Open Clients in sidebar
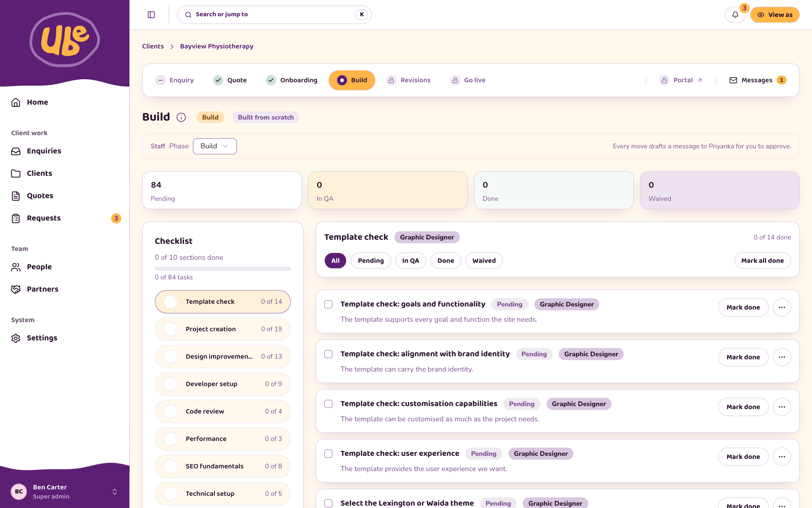The width and height of the screenshot is (812, 508). click(65, 173)
